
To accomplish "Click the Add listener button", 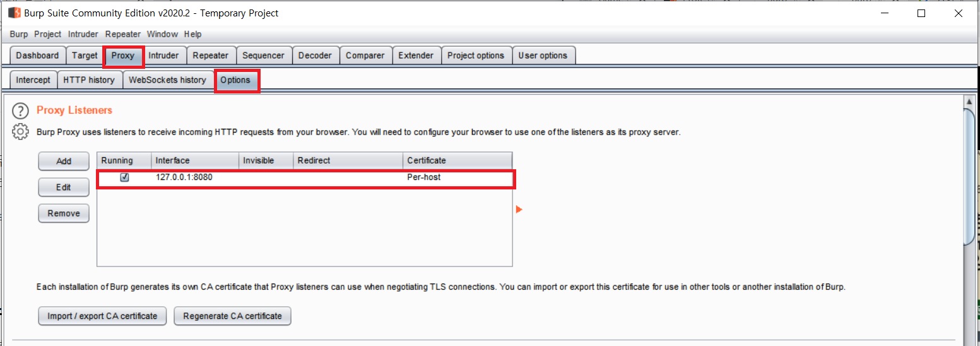I will [64, 161].
